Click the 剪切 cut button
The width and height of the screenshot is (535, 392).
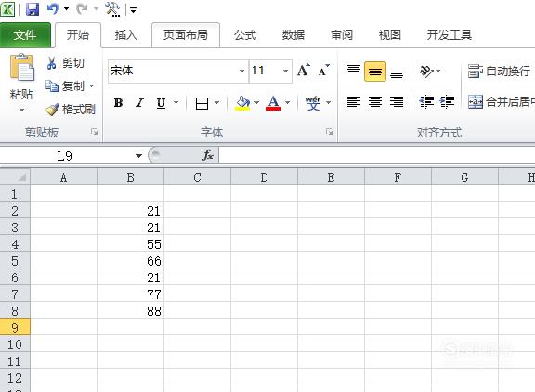(x=66, y=63)
